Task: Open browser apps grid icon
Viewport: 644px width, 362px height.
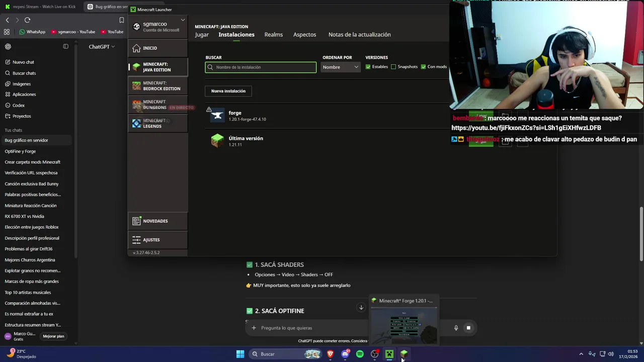Action: point(7,32)
